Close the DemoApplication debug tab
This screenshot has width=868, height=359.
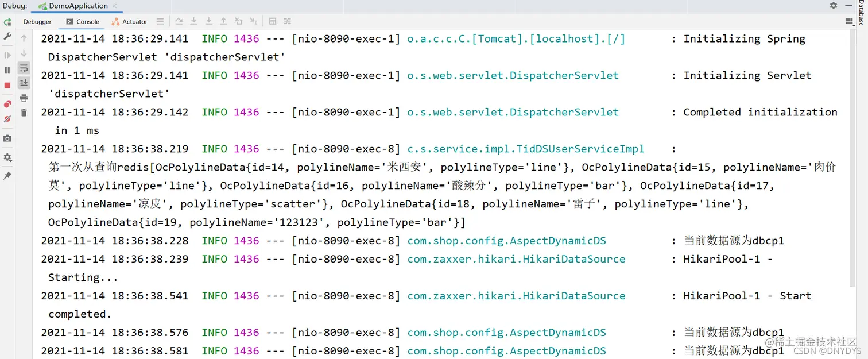click(115, 6)
